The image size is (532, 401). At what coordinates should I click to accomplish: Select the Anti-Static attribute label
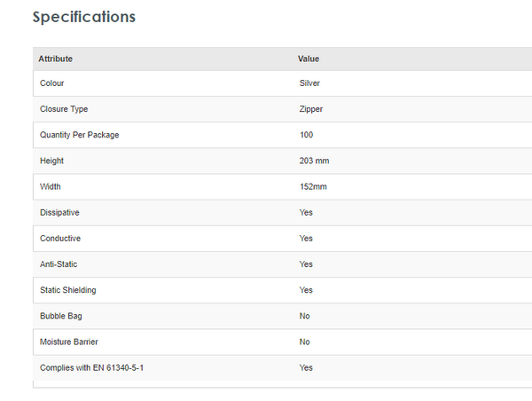pyautogui.click(x=59, y=264)
